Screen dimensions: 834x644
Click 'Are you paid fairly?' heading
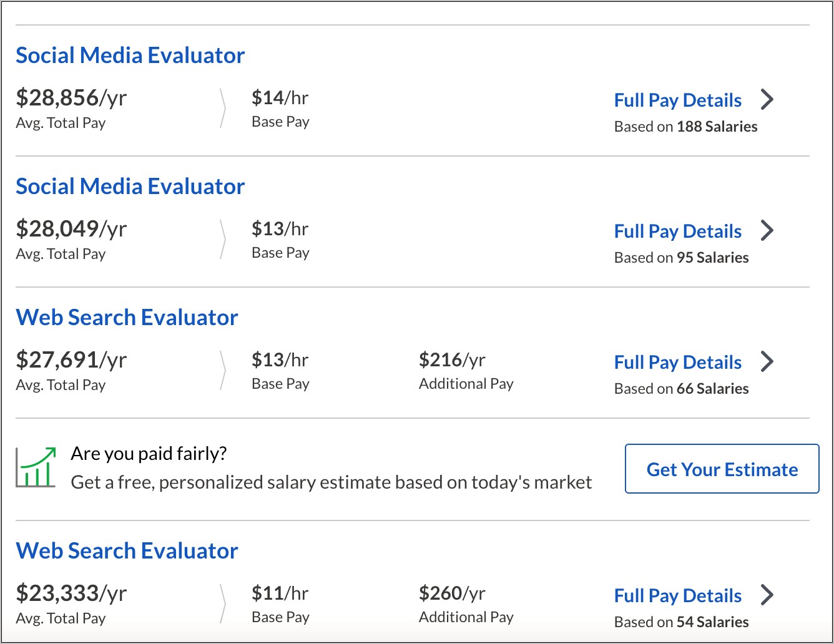pyautogui.click(x=149, y=454)
